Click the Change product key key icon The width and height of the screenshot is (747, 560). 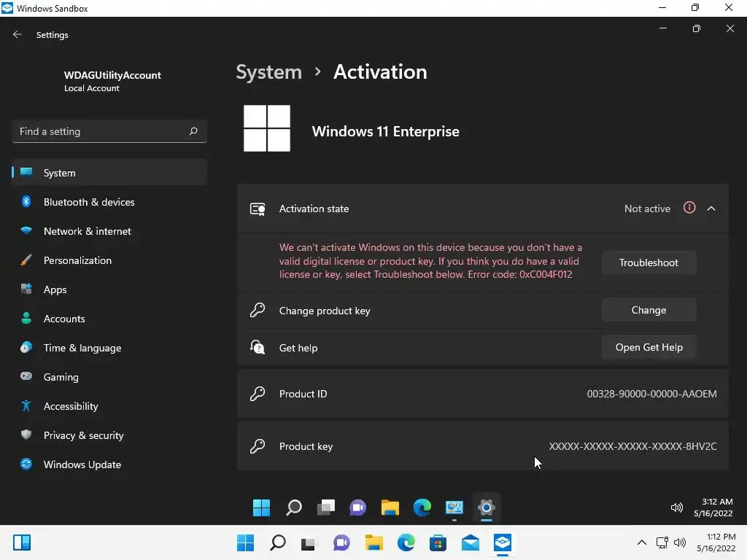[258, 310]
